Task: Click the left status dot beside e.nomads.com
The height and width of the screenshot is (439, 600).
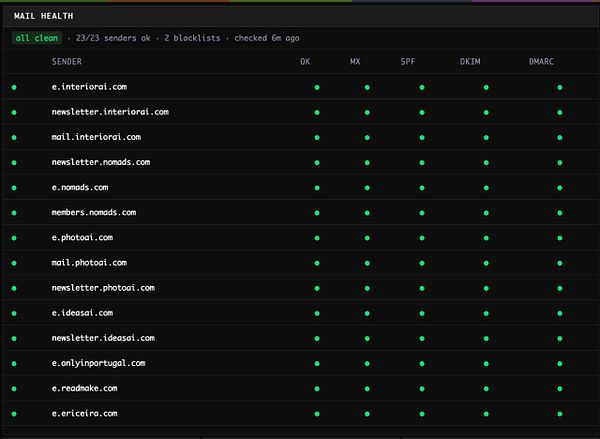Action: pyautogui.click(x=14, y=188)
